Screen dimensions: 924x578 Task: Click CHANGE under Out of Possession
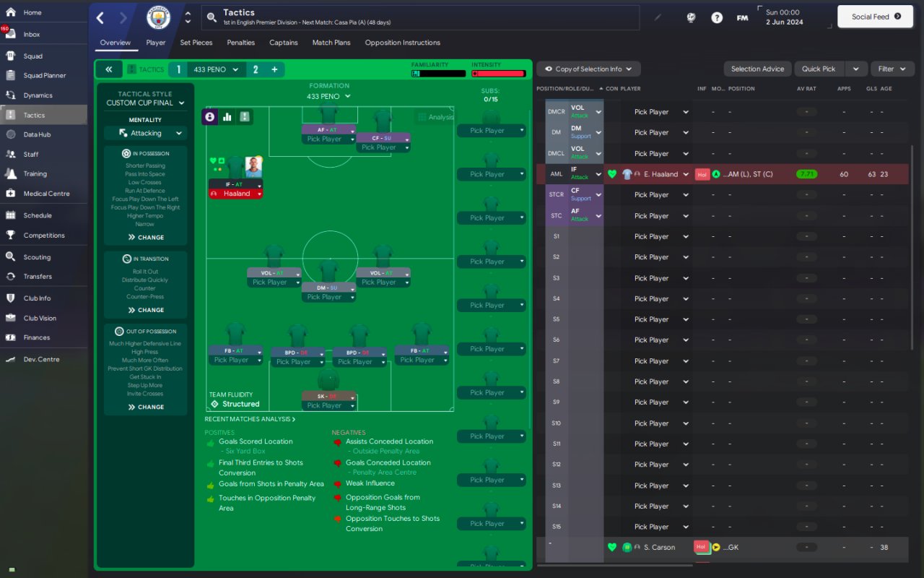(146, 407)
